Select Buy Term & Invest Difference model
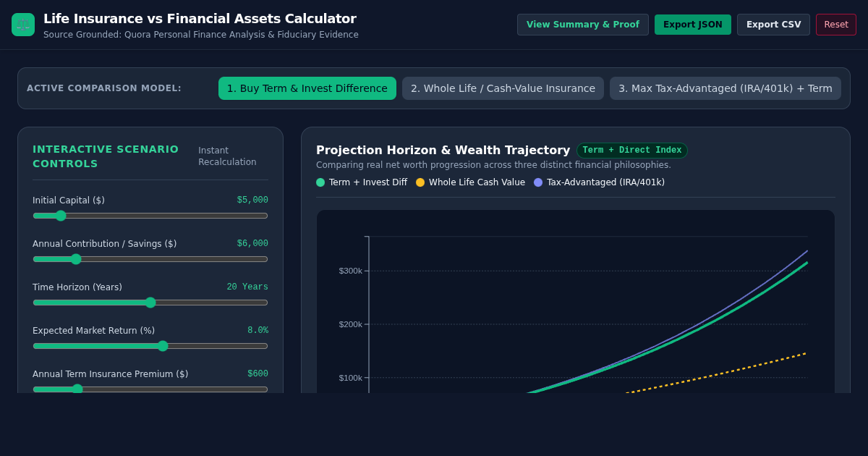The image size is (868, 456). tap(307, 88)
